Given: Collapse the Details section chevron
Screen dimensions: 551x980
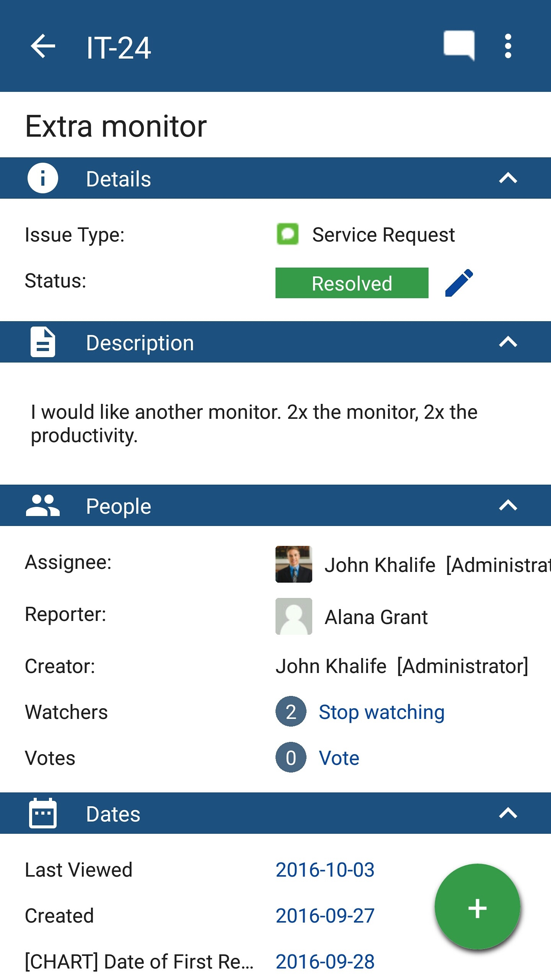Looking at the screenshot, I should point(508,178).
